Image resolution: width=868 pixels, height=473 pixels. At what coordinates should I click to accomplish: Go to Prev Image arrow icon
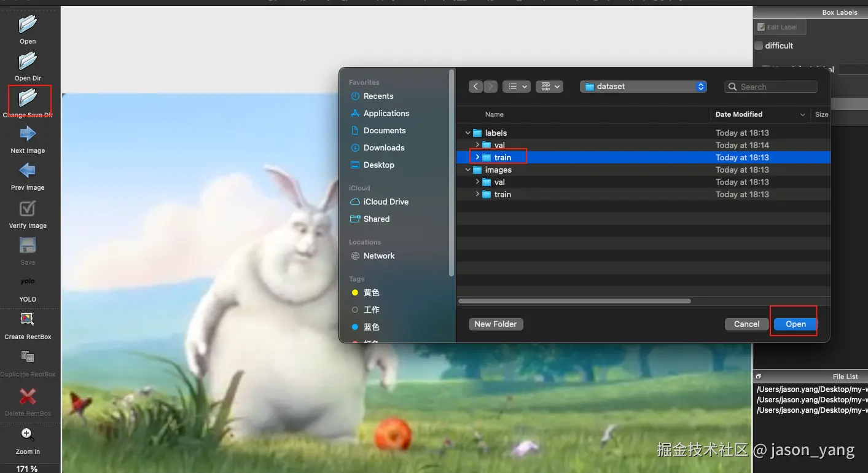[x=28, y=170]
